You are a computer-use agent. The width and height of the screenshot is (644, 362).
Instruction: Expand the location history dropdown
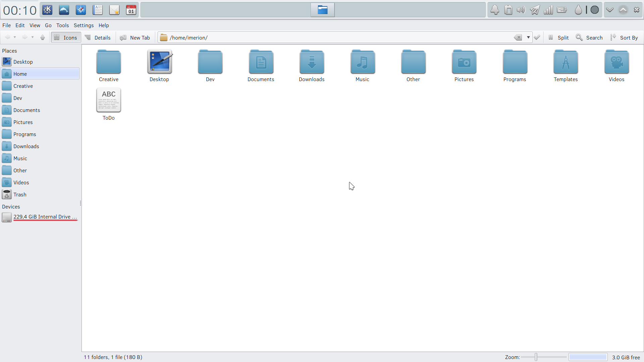tap(528, 38)
